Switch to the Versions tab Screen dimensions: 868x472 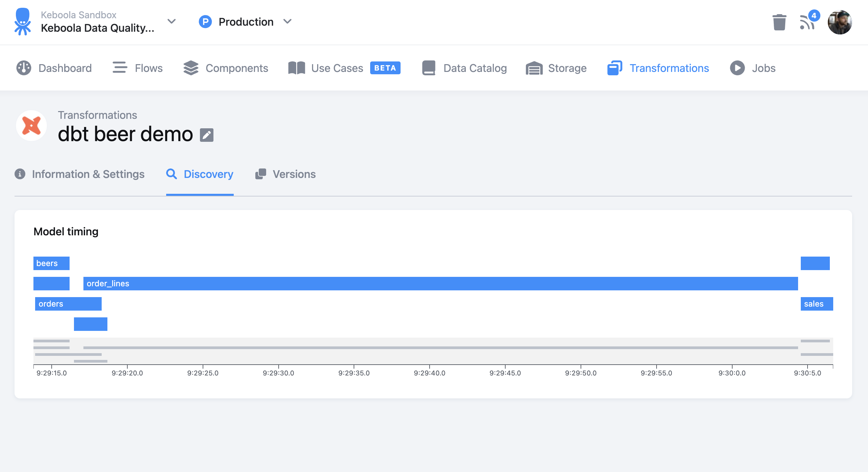pos(285,174)
